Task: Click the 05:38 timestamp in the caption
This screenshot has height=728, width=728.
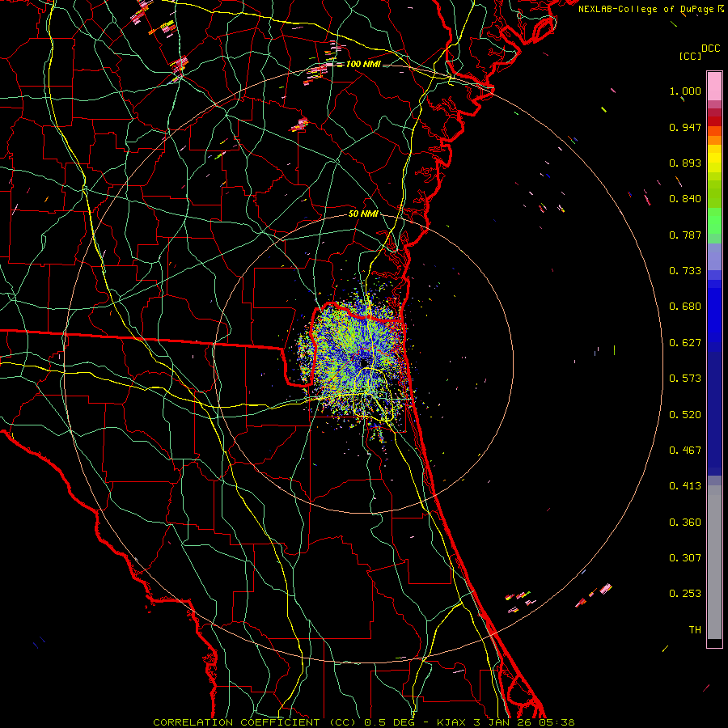Action: pos(557,722)
